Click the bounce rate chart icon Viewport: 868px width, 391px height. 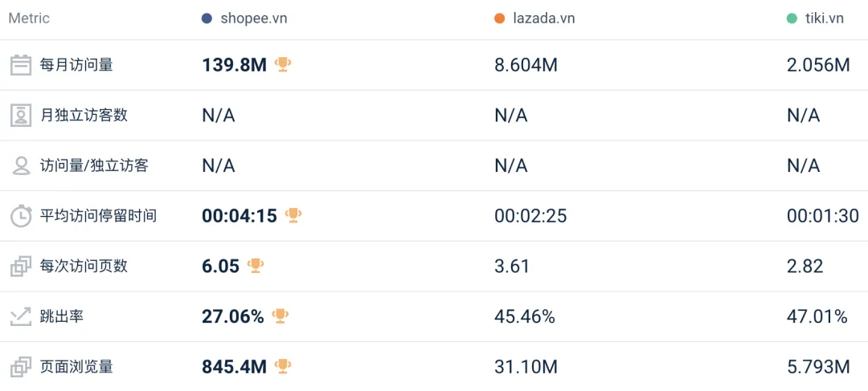tap(21, 316)
